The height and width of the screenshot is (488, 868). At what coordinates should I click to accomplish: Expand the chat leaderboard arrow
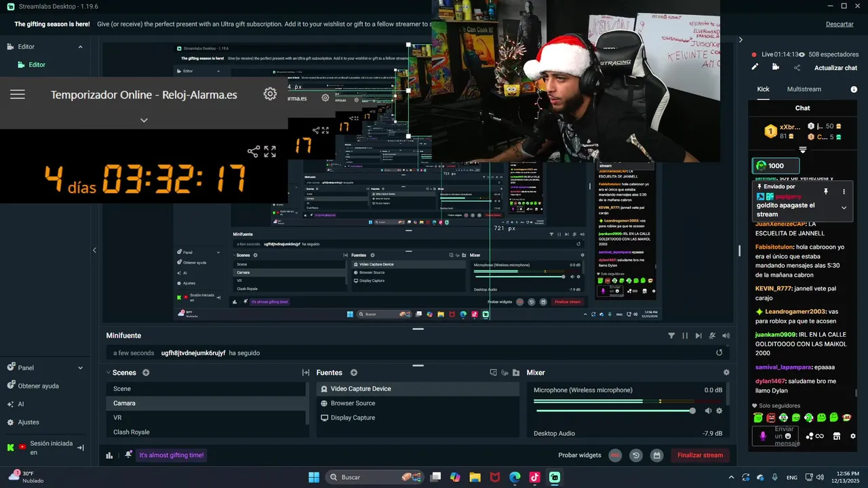tap(803, 150)
